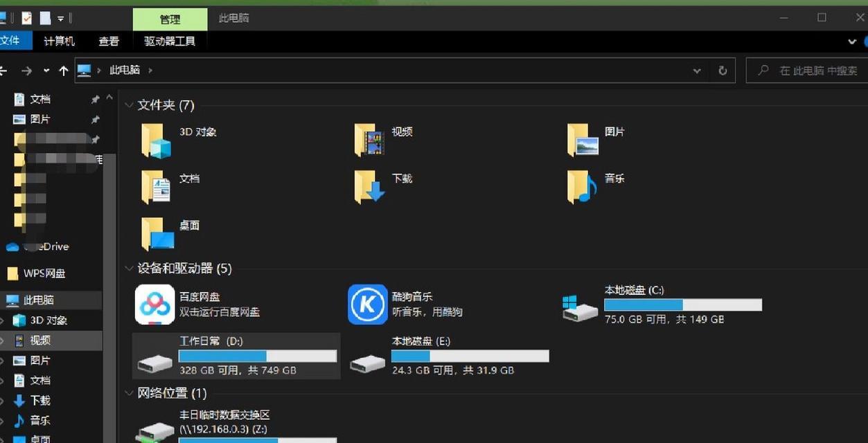The image size is (868, 443).
Task: Click the 管理 contextual tab
Action: coord(170,19)
